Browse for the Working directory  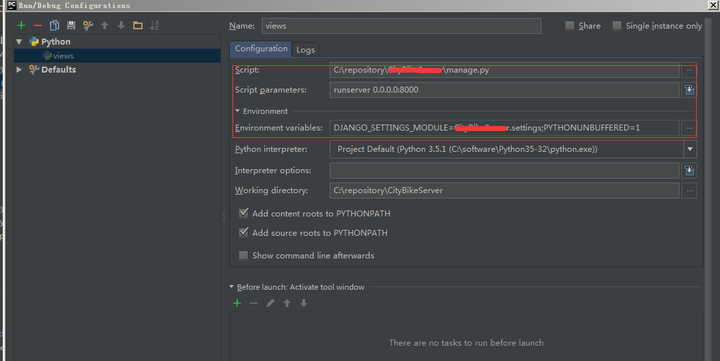coord(689,191)
